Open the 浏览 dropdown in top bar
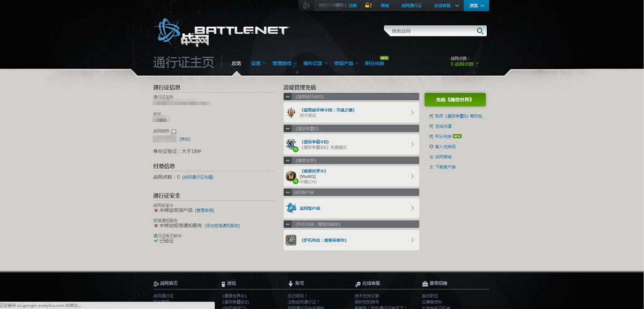Screen dimensions: 644x309 pyautogui.click(x=477, y=5)
